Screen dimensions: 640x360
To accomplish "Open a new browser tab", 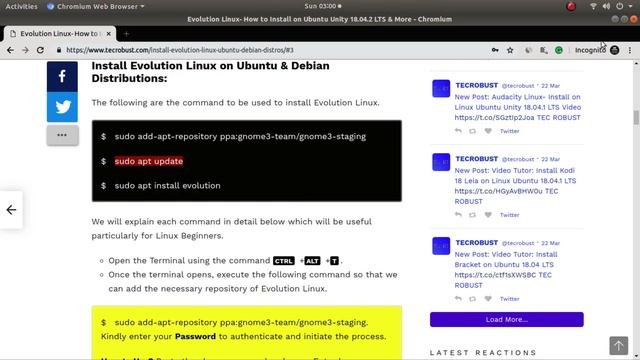I will pos(126,34).
